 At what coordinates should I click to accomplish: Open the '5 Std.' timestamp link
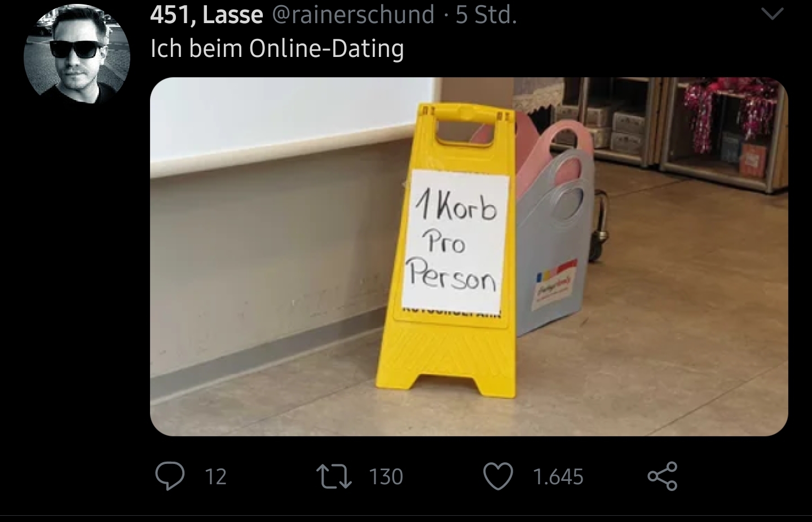coord(486,15)
